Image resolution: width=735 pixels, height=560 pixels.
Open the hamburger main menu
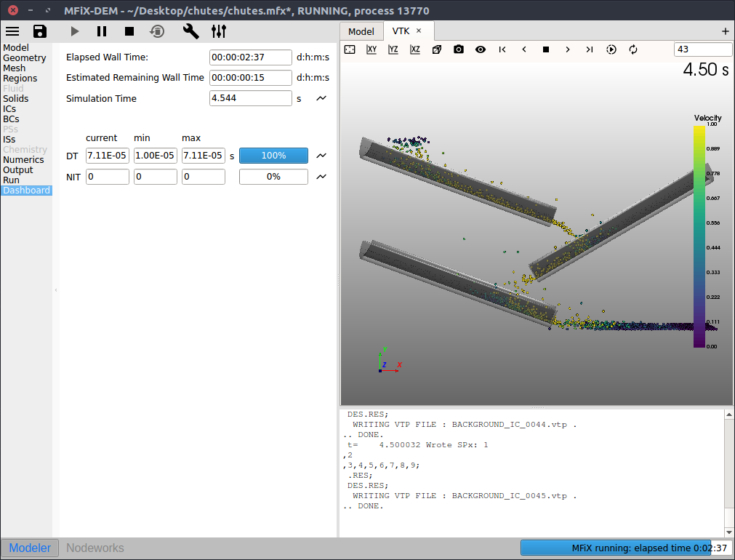coord(12,31)
